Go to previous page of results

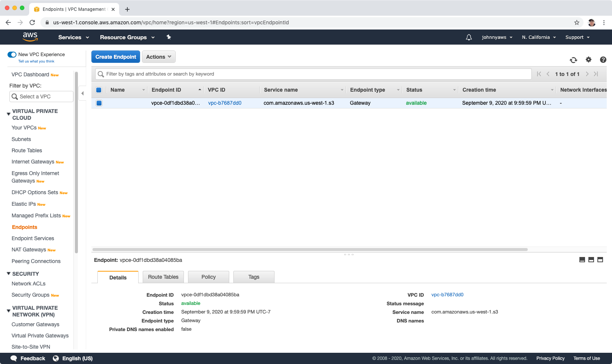[548, 74]
